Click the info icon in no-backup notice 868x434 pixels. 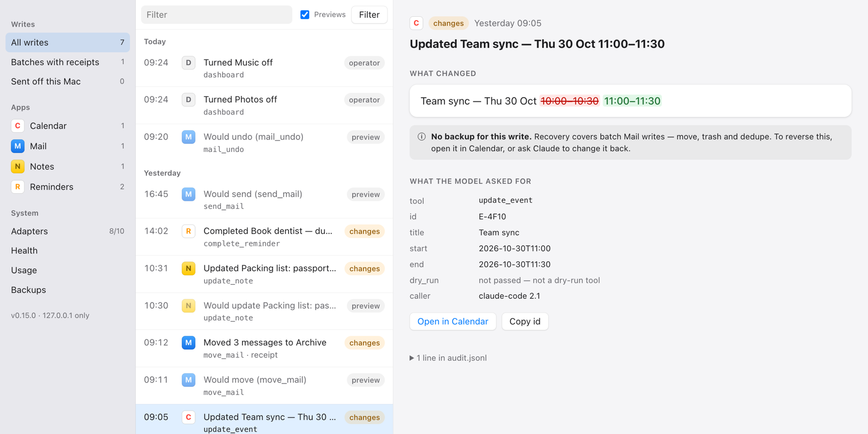(422, 137)
